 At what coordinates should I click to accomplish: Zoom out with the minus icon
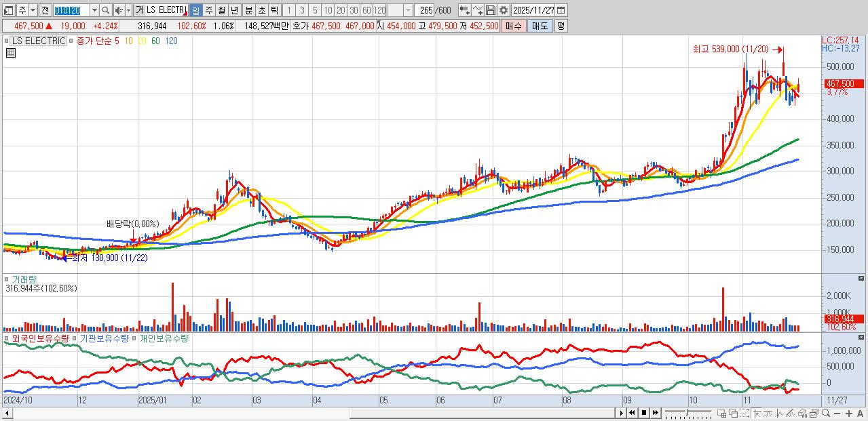pyautogui.click(x=837, y=413)
